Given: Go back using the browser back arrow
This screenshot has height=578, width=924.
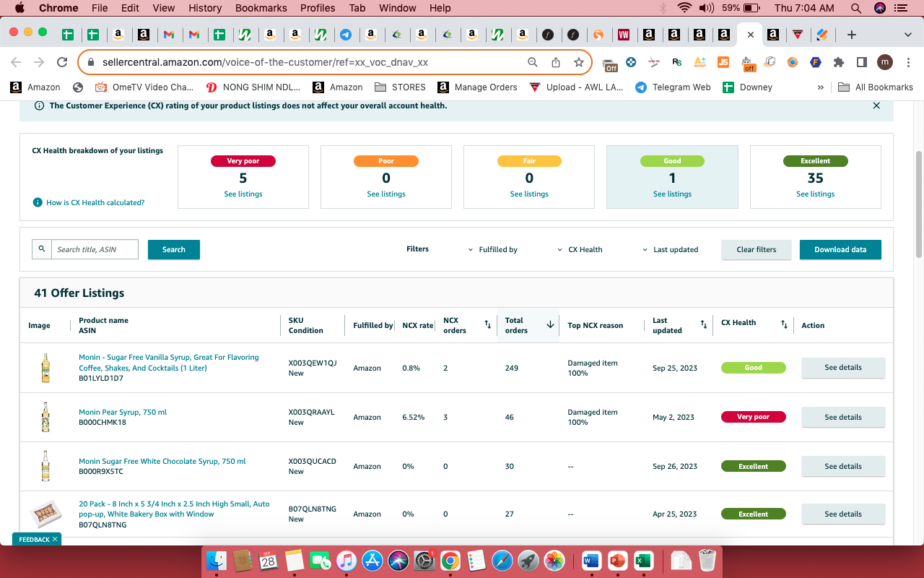Looking at the screenshot, I should click(x=16, y=62).
